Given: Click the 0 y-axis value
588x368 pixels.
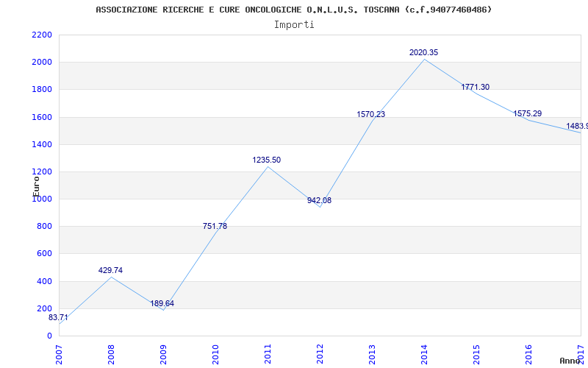Looking at the screenshot, I should [49, 336].
